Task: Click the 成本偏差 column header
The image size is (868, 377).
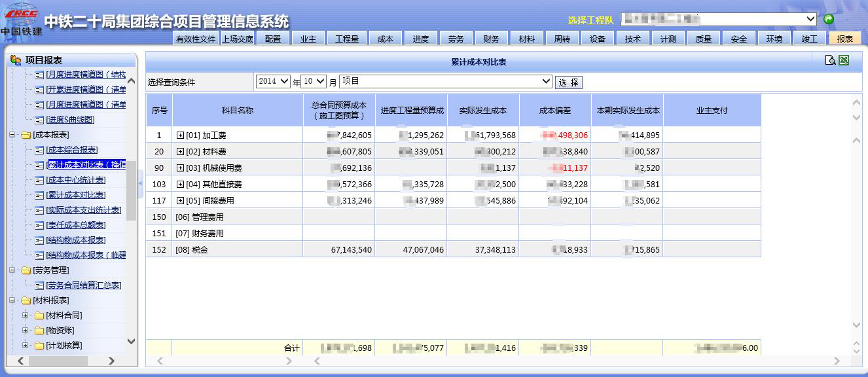Action: tap(555, 111)
